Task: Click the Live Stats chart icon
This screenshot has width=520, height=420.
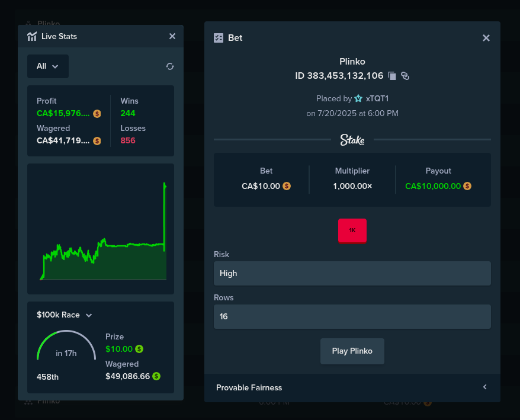Action: [x=32, y=37]
